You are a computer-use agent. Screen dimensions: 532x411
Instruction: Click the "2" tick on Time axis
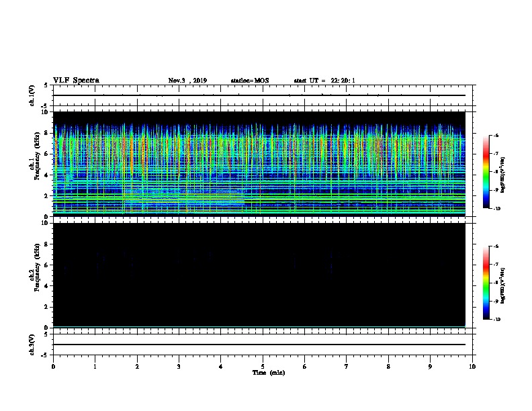(137, 367)
